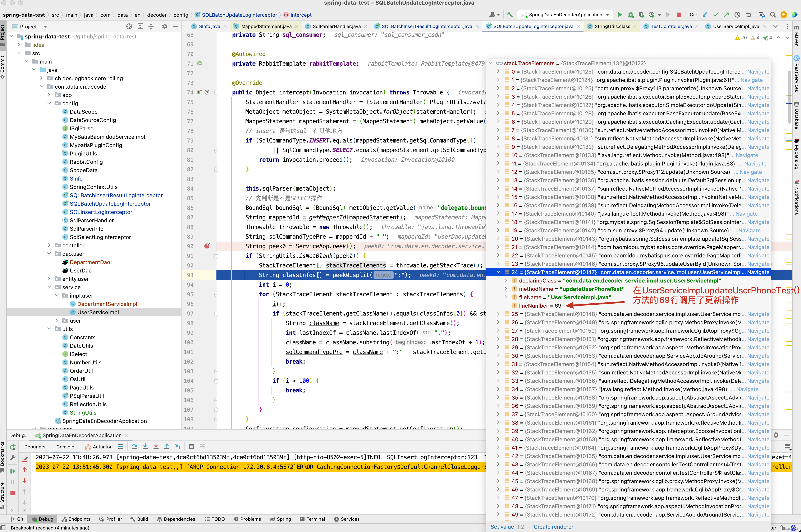Push commits with green up-right arrow
This screenshot has width=801, height=532.
click(726, 15)
